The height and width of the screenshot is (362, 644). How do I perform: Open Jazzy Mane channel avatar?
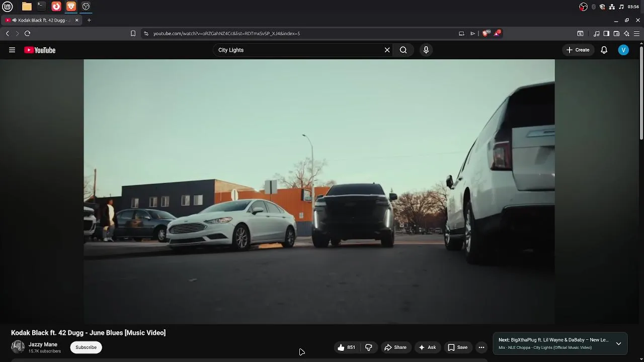18,347
